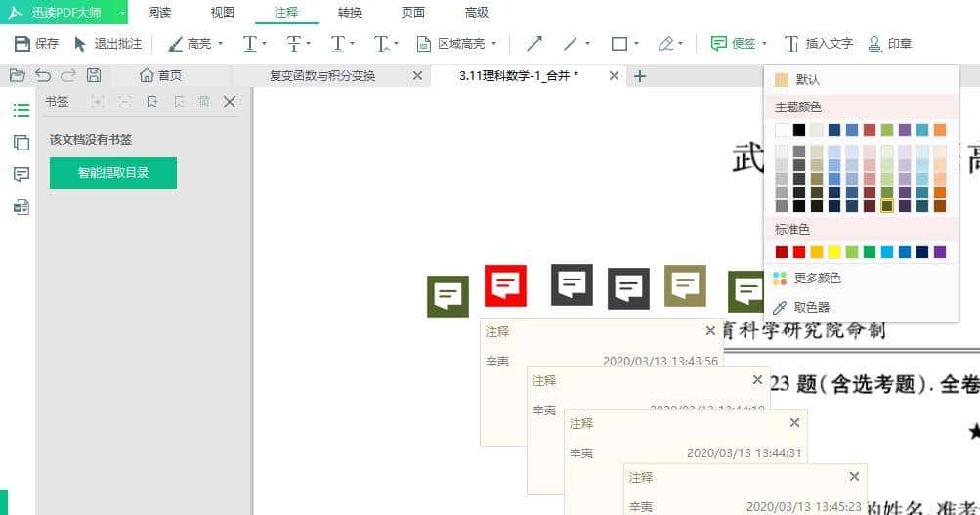
Task: Click the open folder icon
Action: [18, 75]
